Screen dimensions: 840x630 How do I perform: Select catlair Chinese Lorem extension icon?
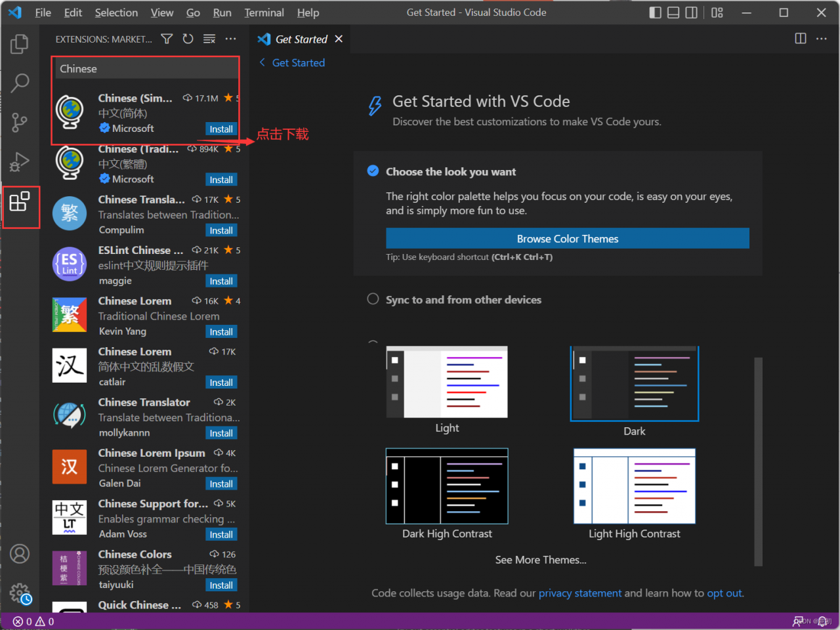pyautogui.click(x=70, y=366)
